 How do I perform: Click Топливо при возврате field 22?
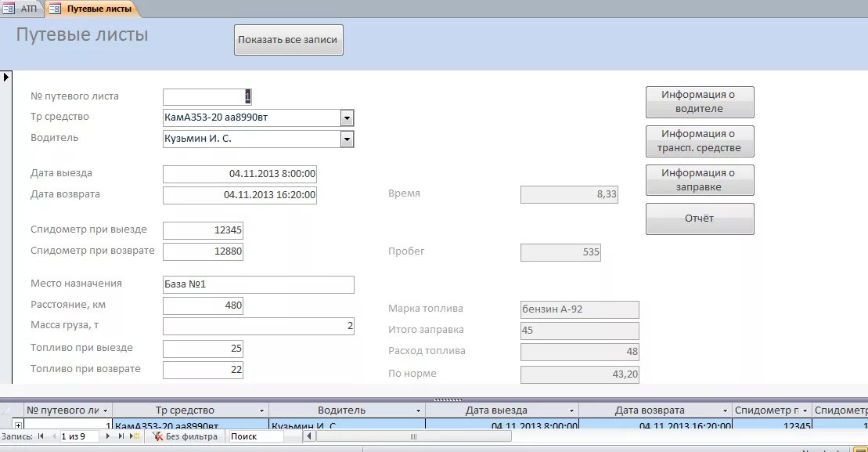tap(203, 370)
